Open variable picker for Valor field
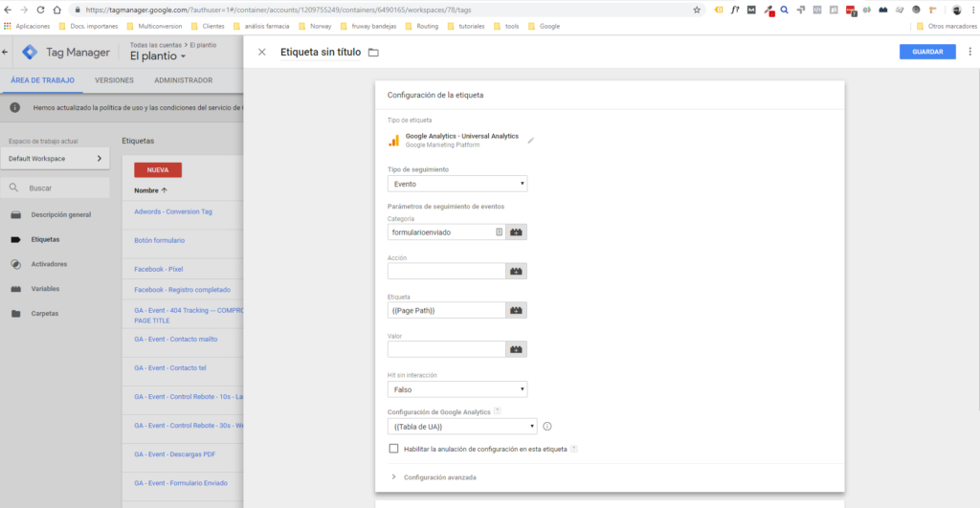 click(x=516, y=349)
